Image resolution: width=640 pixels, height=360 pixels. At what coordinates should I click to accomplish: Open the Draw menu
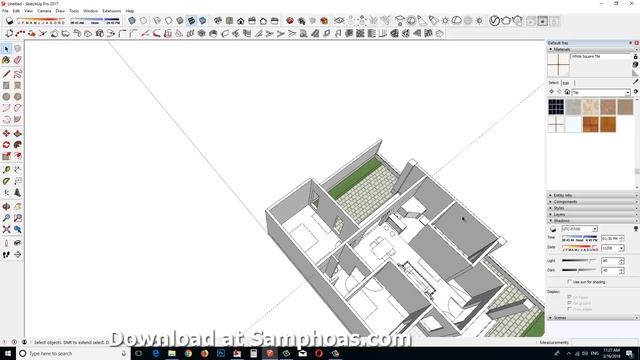(x=60, y=11)
